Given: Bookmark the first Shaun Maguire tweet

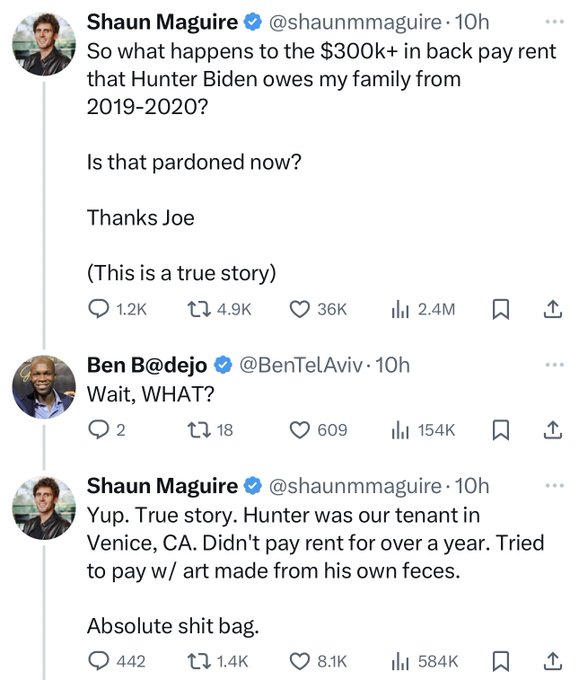Looking at the screenshot, I should point(501,309).
